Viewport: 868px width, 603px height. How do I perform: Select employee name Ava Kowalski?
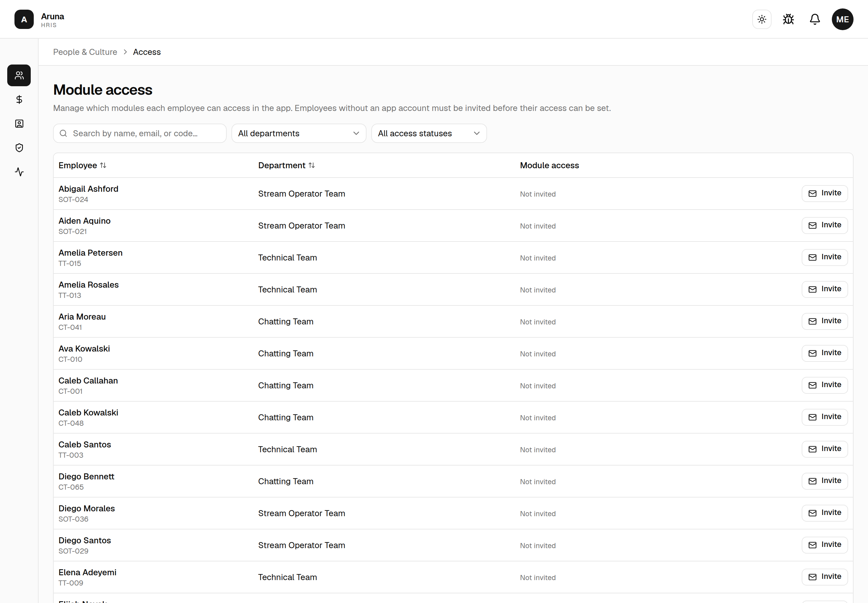[x=84, y=349]
